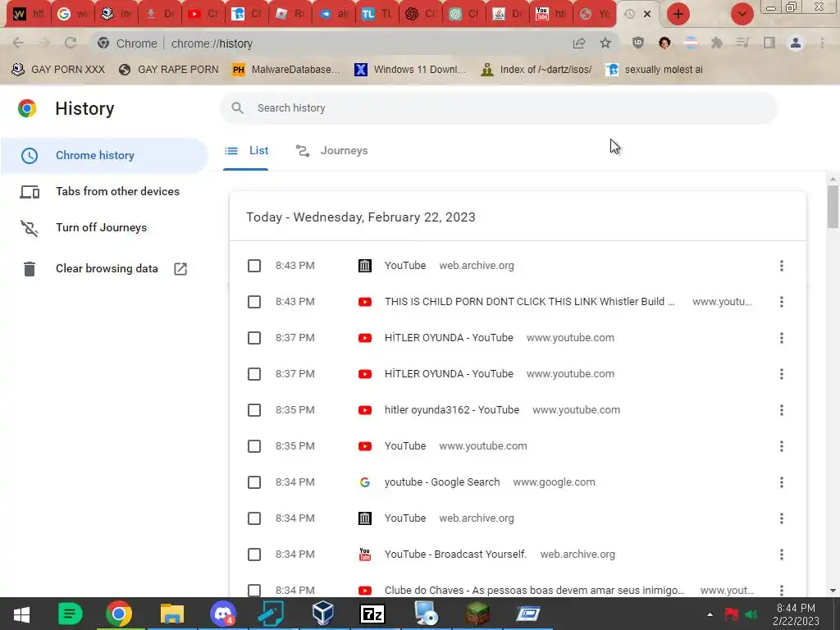The width and height of the screenshot is (840, 630).
Task: Click the history page scrollbar thumb
Action: [x=833, y=207]
